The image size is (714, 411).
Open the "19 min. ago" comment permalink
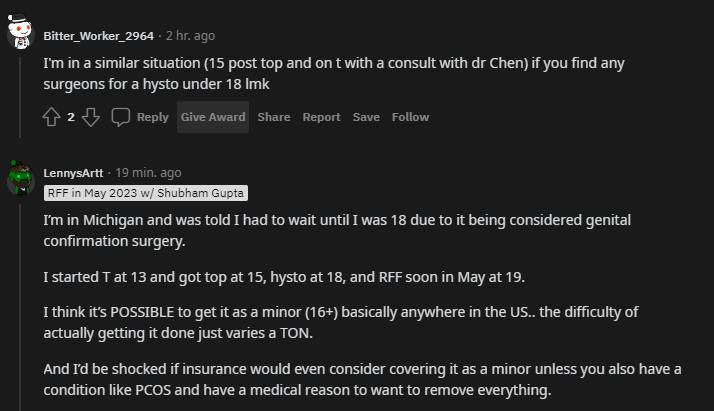pyautogui.click(x=149, y=173)
